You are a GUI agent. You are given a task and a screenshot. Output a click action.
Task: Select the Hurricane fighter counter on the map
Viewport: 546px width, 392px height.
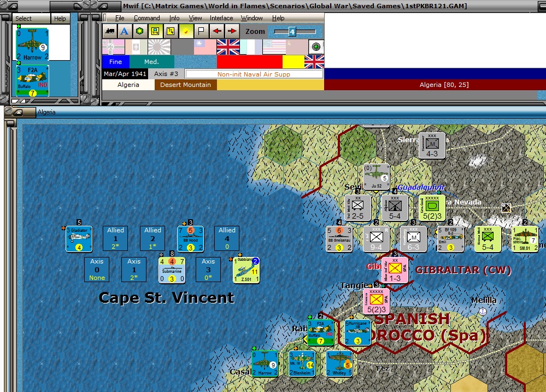(357, 332)
